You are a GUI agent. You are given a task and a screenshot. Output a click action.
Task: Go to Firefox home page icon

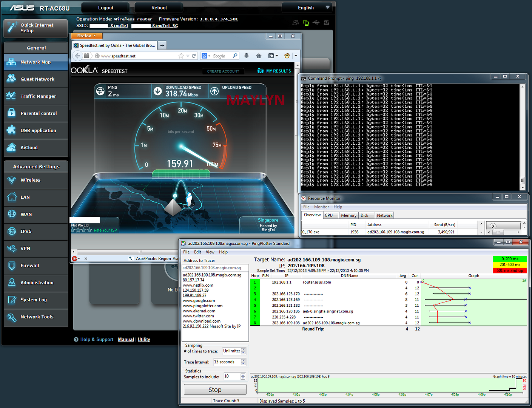259,56
